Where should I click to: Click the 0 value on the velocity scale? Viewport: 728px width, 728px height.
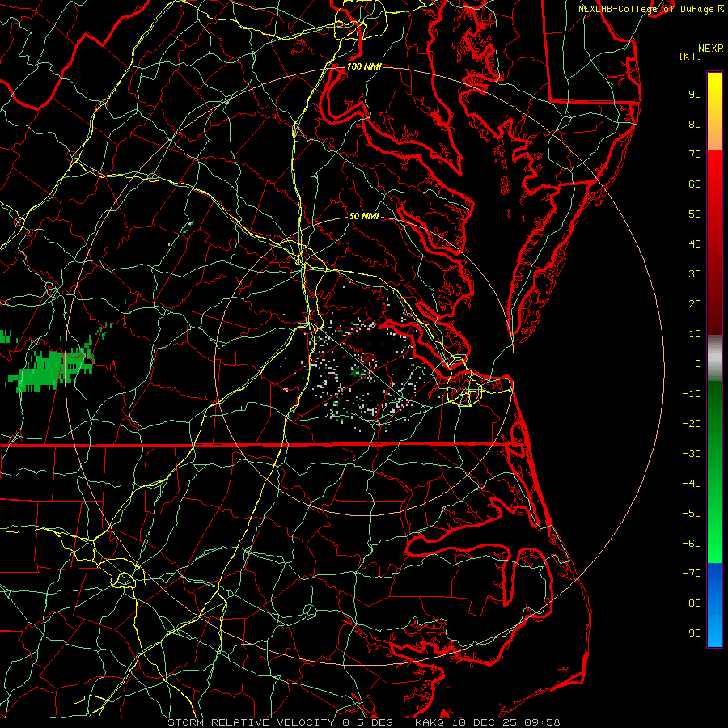pos(698,364)
